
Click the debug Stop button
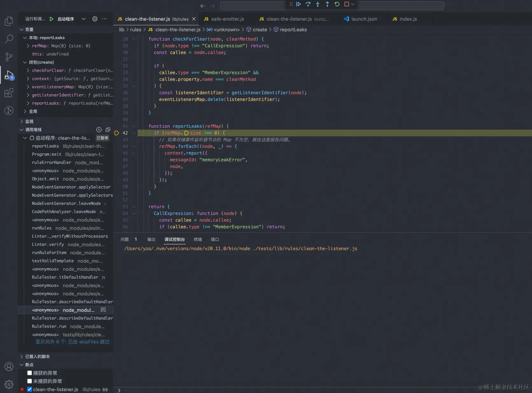point(347,4)
